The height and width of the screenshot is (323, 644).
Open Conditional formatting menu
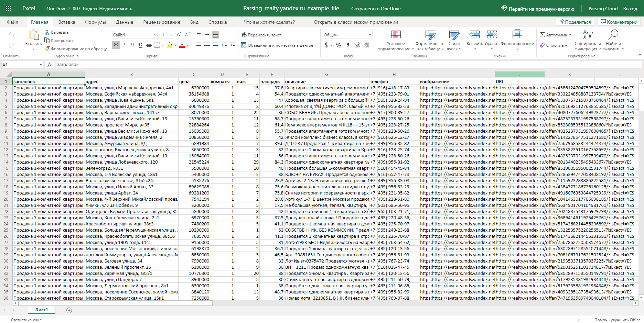396,41
